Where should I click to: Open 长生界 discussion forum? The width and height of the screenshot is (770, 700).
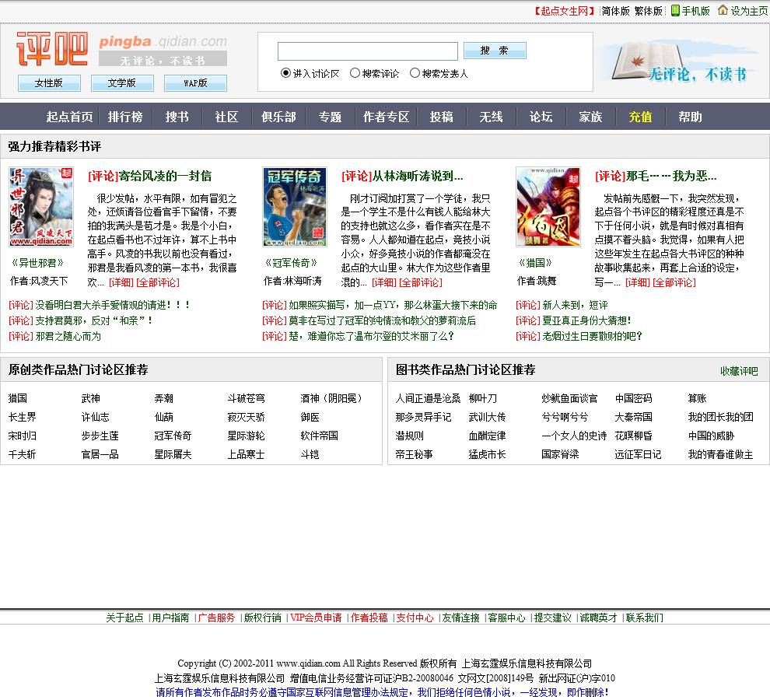point(22,417)
